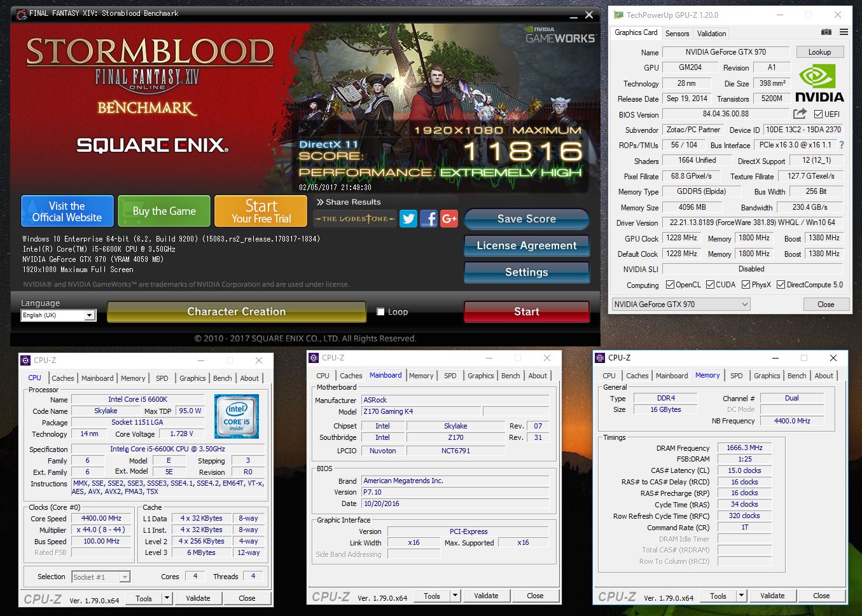Click the red Start button

pyautogui.click(x=527, y=311)
